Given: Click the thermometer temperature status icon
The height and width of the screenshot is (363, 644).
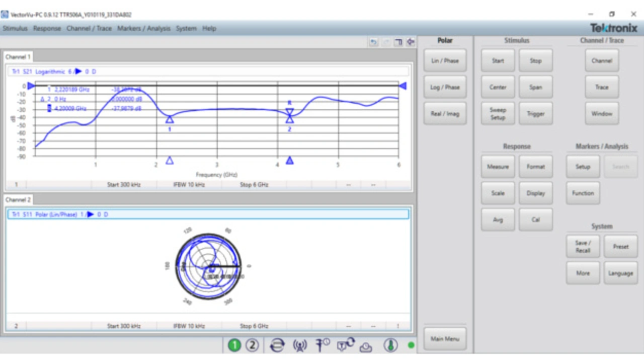Looking at the screenshot, I should coord(390,345).
